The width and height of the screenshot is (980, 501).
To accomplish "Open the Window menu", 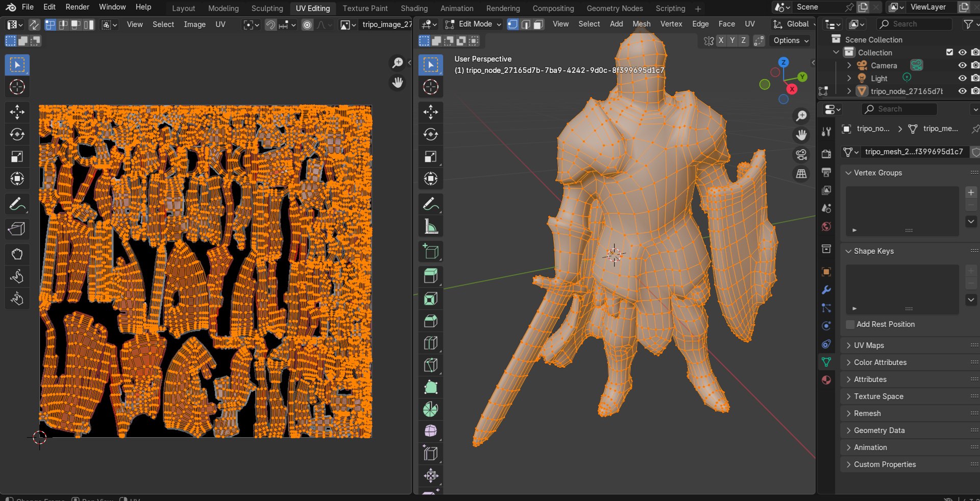I will coord(112,7).
